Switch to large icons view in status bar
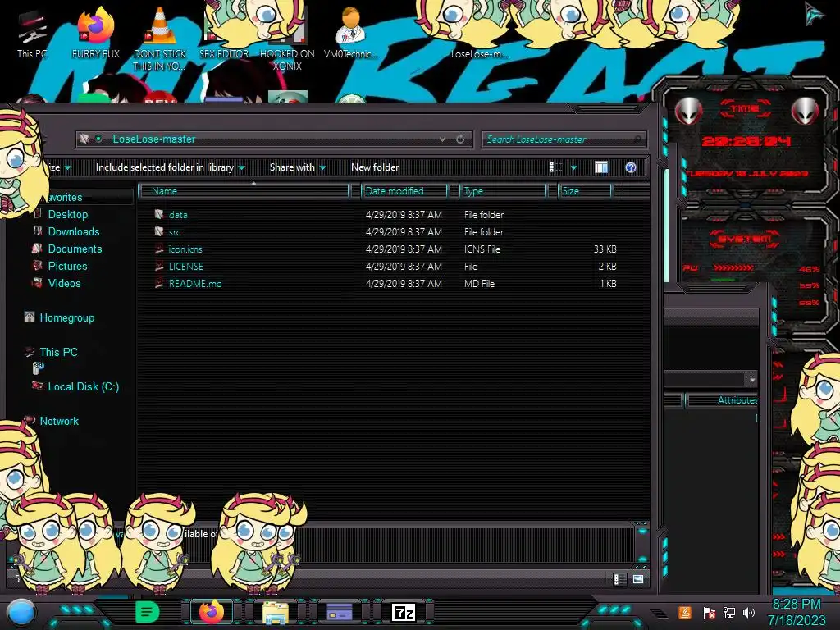Image resolution: width=840 pixels, height=630 pixels. click(638, 579)
